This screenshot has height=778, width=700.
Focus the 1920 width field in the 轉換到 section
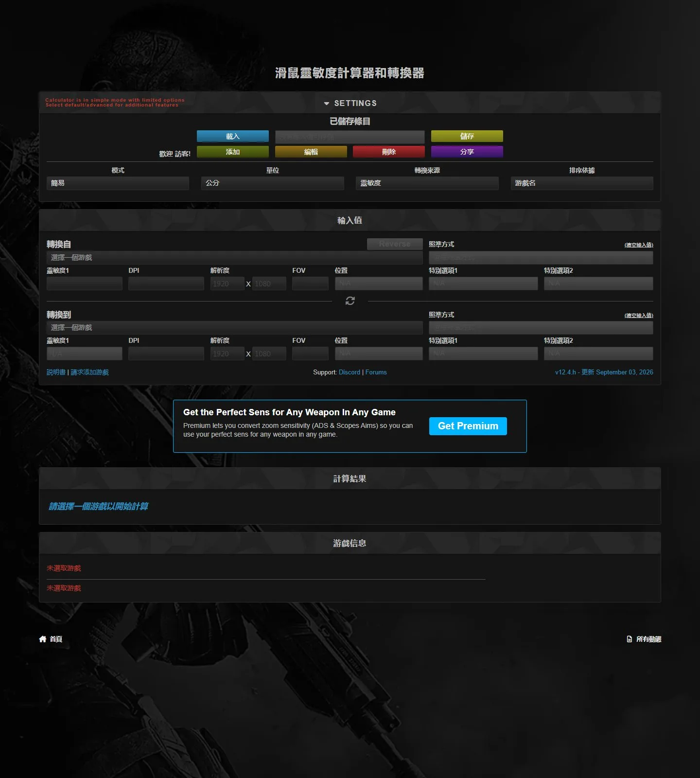click(x=227, y=354)
